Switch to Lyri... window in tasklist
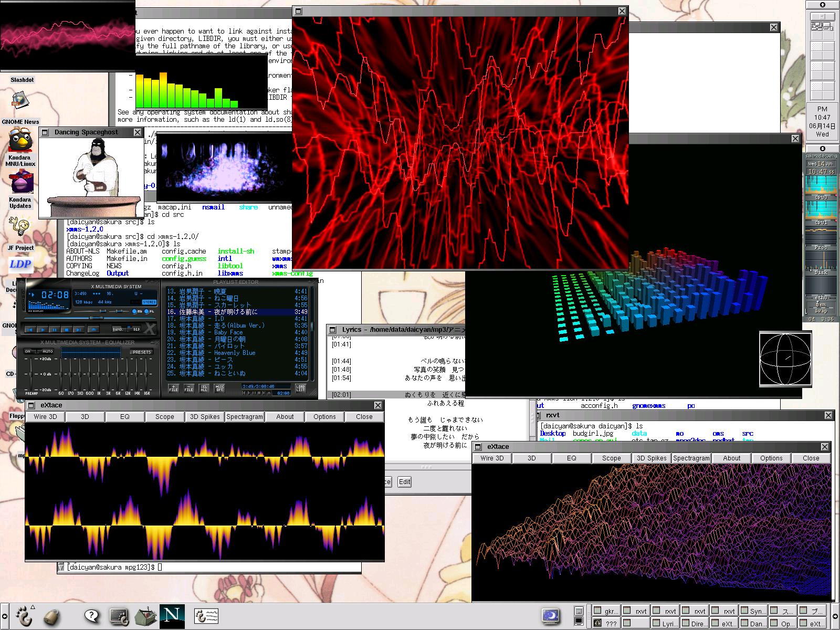This screenshot has height=630, width=840. click(x=664, y=624)
